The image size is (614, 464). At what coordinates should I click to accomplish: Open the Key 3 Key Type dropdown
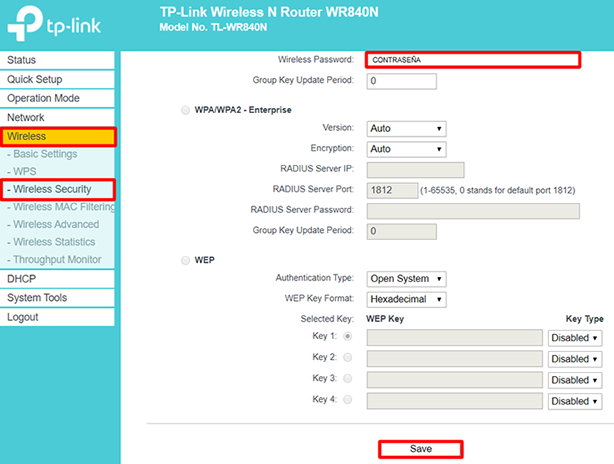point(575,380)
